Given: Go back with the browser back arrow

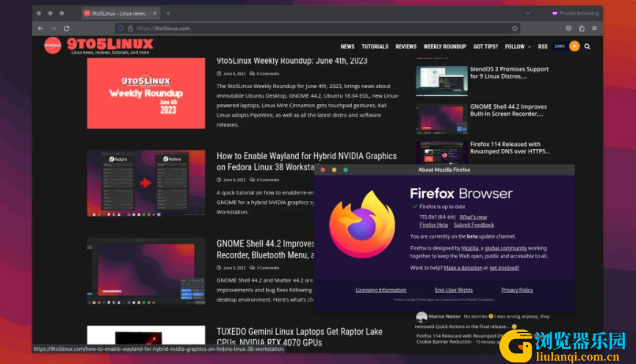Looking at the screenshot, I should (40, 29).
